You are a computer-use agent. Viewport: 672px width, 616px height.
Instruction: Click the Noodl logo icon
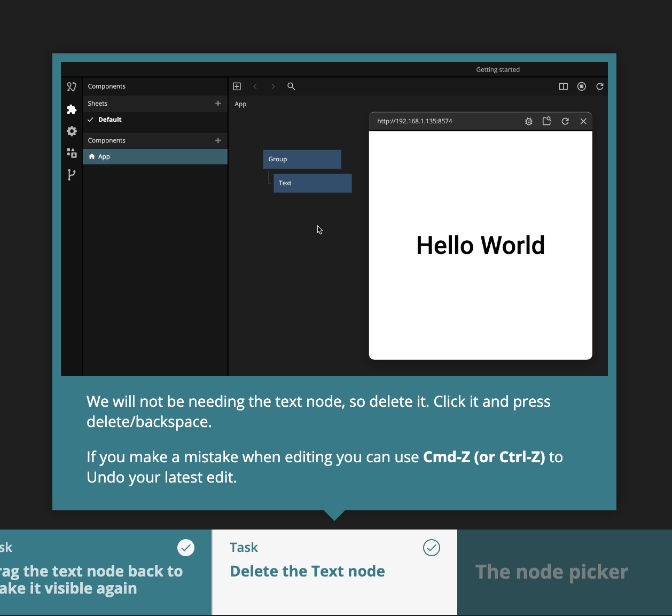coord(72,86)
